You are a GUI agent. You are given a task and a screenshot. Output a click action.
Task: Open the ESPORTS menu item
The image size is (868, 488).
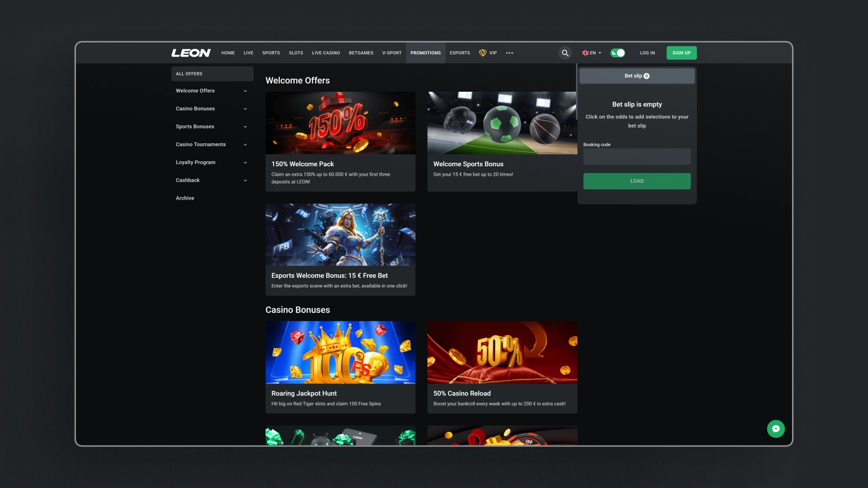pyautogui.click(x=459, y=53)
